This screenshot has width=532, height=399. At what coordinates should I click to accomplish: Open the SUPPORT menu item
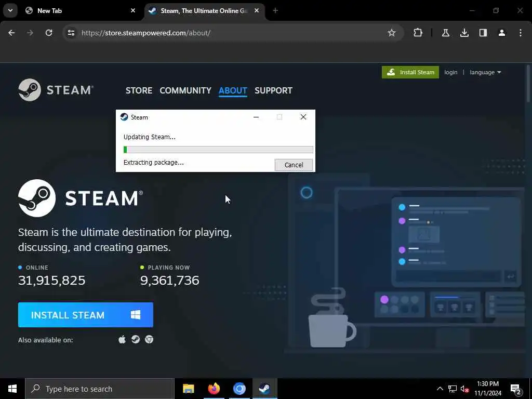273,90
